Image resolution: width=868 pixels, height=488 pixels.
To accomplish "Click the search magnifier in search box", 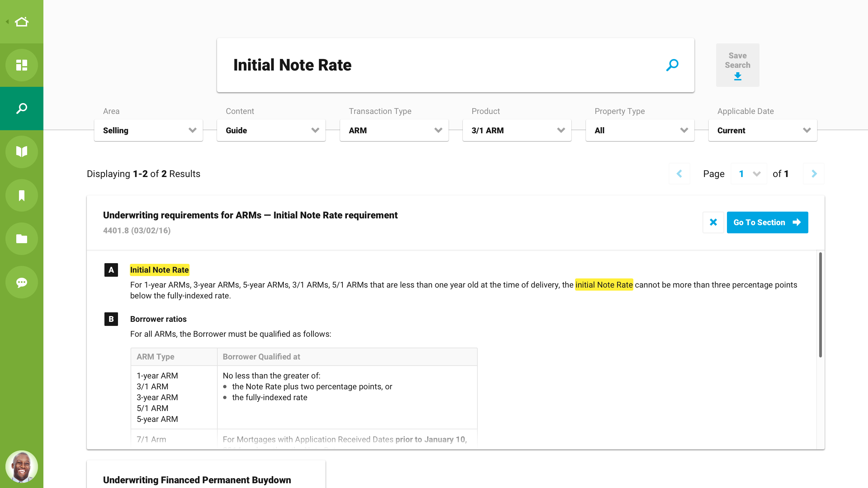I will (x=672, y=65).
